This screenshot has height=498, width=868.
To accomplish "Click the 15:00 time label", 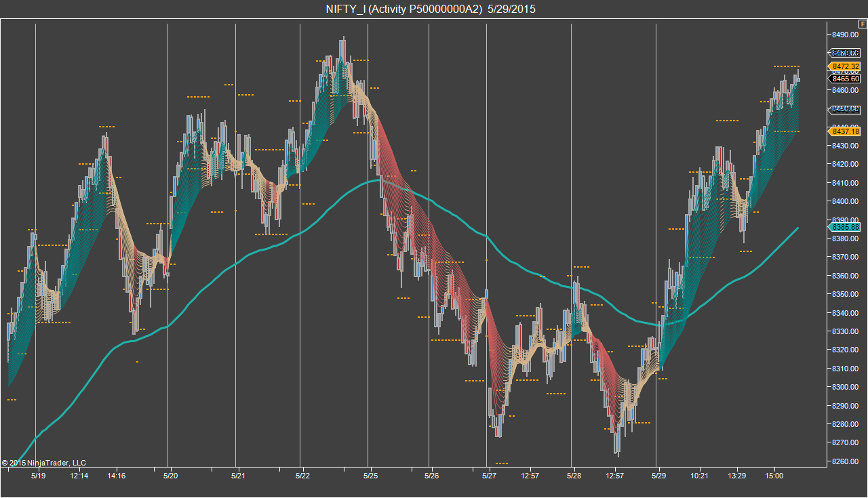I will tap(774, 476).
